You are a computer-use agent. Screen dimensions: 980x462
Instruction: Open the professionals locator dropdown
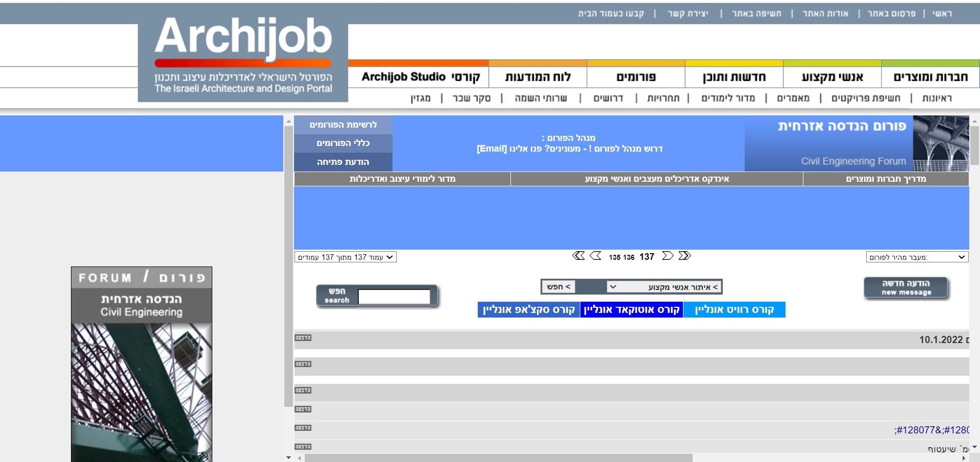[664, 287]
